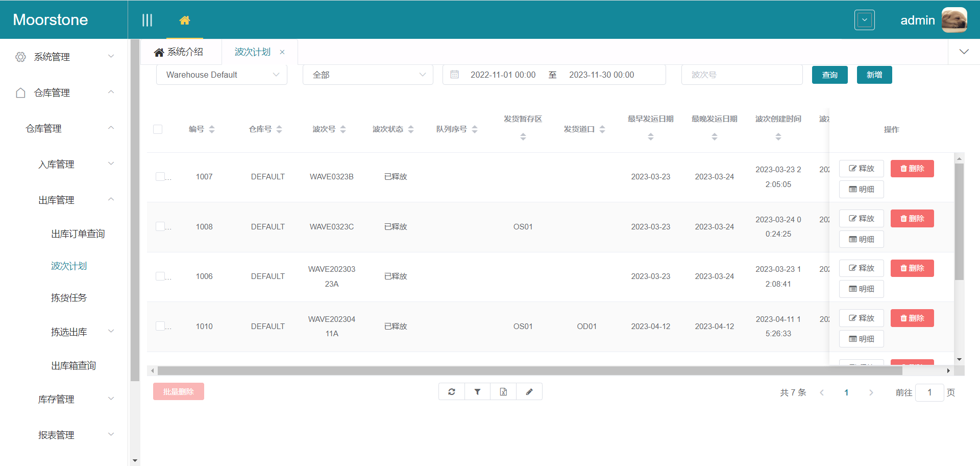
Task: Click the filter funnel icon
Action: 477,392
